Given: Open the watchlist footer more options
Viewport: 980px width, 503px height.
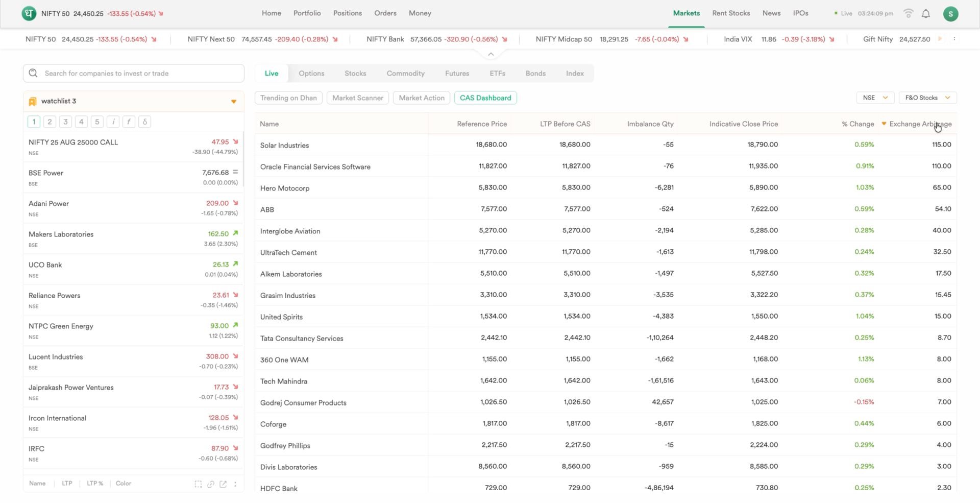Looking at the screenshot, I should click(x=235, y=484).
